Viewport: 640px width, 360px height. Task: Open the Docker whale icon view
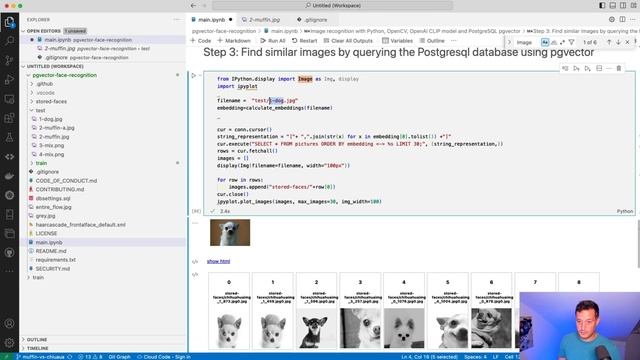pos(9,176)
